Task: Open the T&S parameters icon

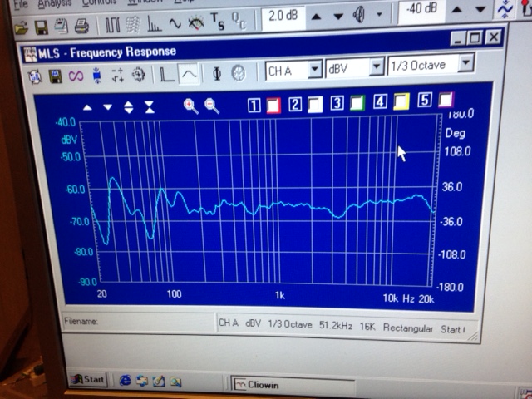Action: coord(217,22)
